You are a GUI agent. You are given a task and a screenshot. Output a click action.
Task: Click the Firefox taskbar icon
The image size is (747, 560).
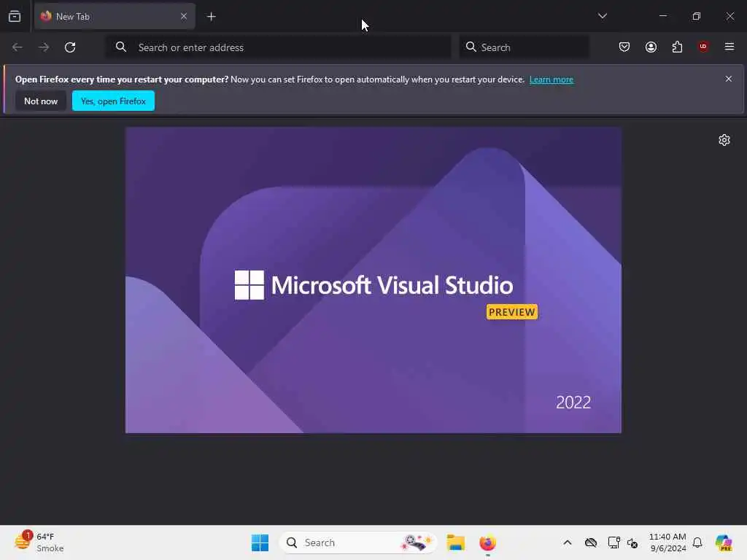[x=488, y=542]
